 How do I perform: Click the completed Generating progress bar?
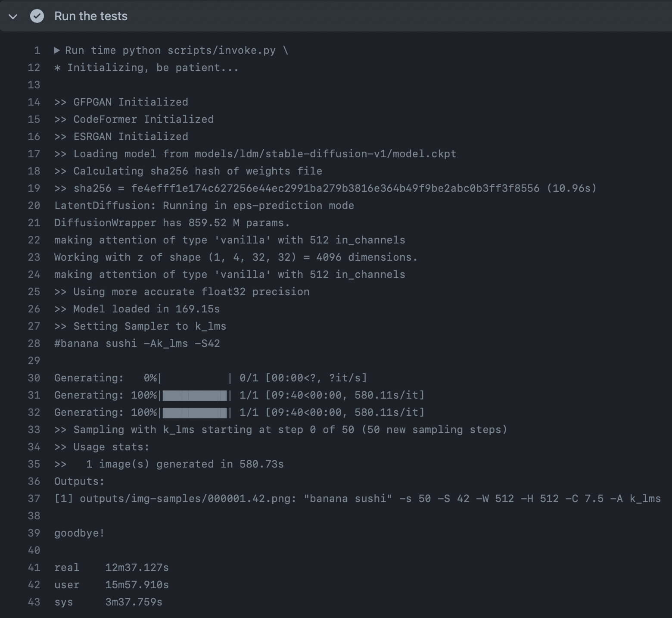pyautogui.click(x=194, y=395)
